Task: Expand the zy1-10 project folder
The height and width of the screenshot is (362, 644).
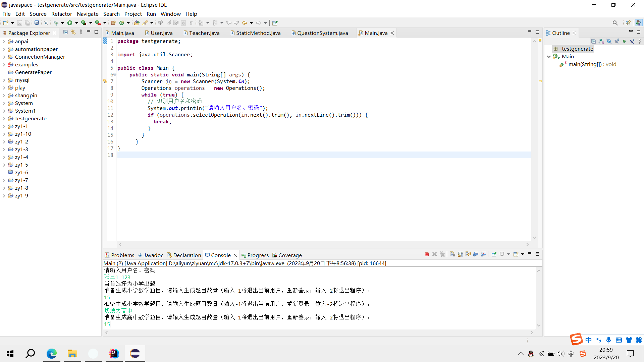Action: pos(4,133)
